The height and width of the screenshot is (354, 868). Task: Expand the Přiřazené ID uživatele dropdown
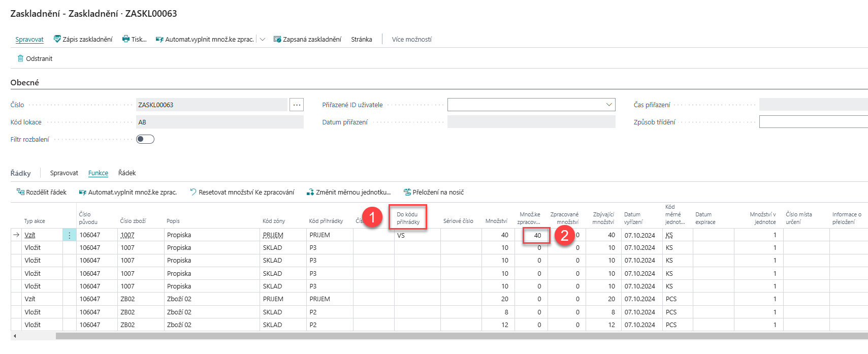pos(609,105)
